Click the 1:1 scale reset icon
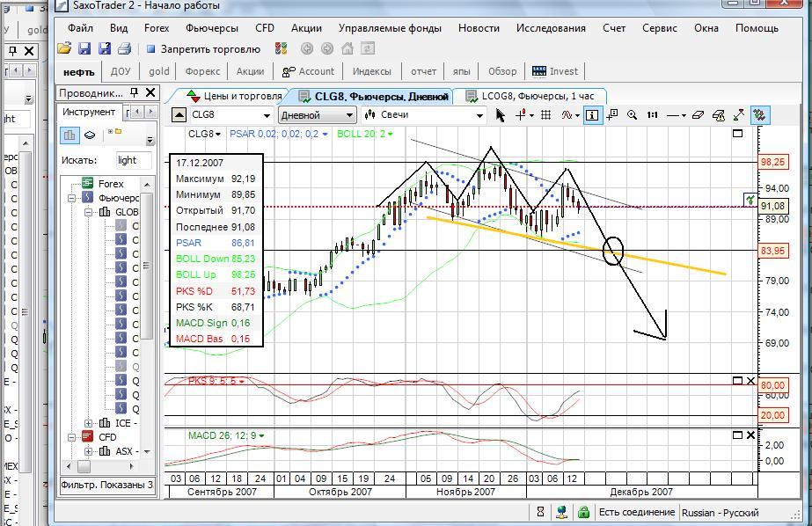 pyautogui.click(x=653, y=115)
